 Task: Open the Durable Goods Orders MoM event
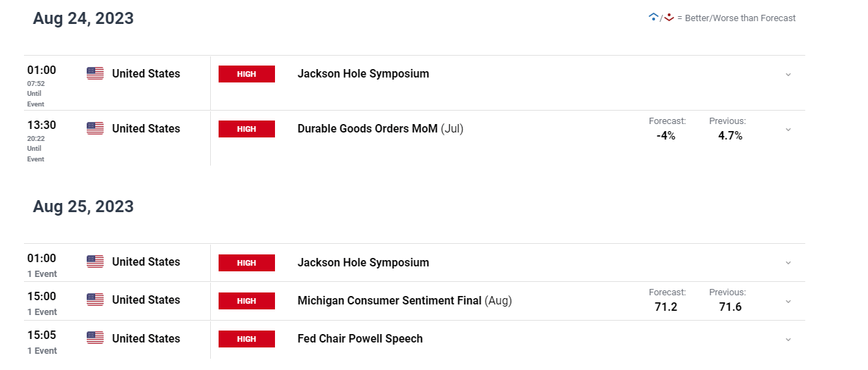(x=381, y=129)
